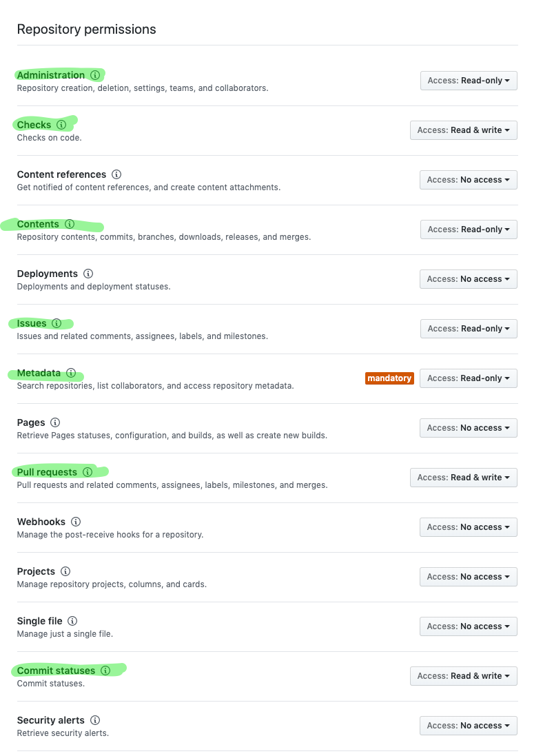Open the Security alerts access dropdown
543x756 pixels.
[x=468, y=726]
